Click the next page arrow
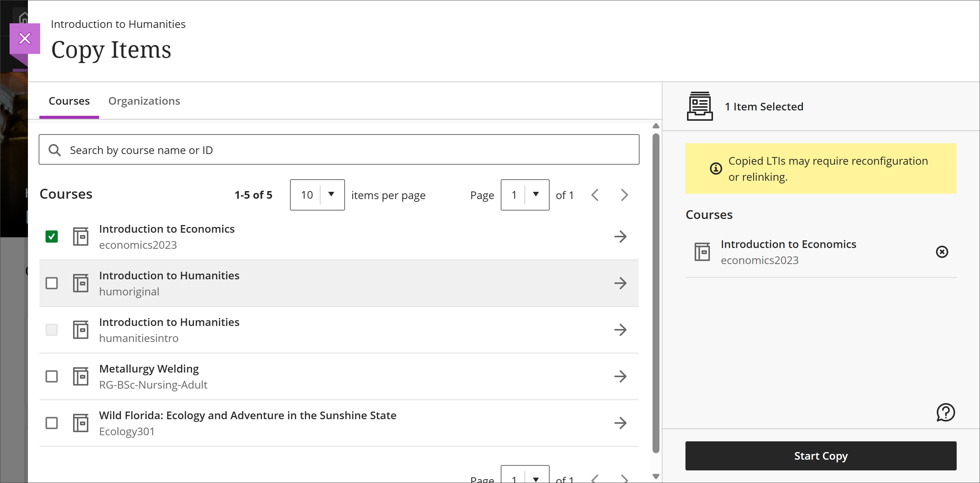Image resolution: width=980 pixels, height=483 pixels. point(624,195)
